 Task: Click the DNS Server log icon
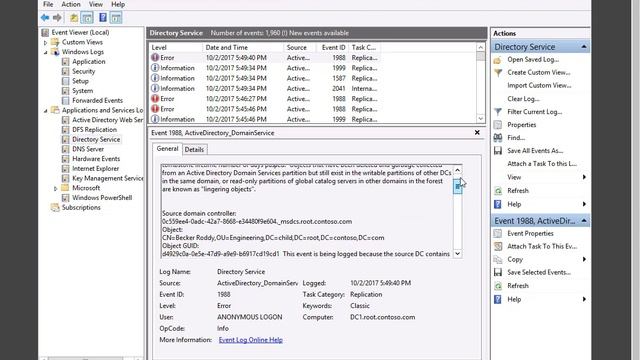[65, 149]
